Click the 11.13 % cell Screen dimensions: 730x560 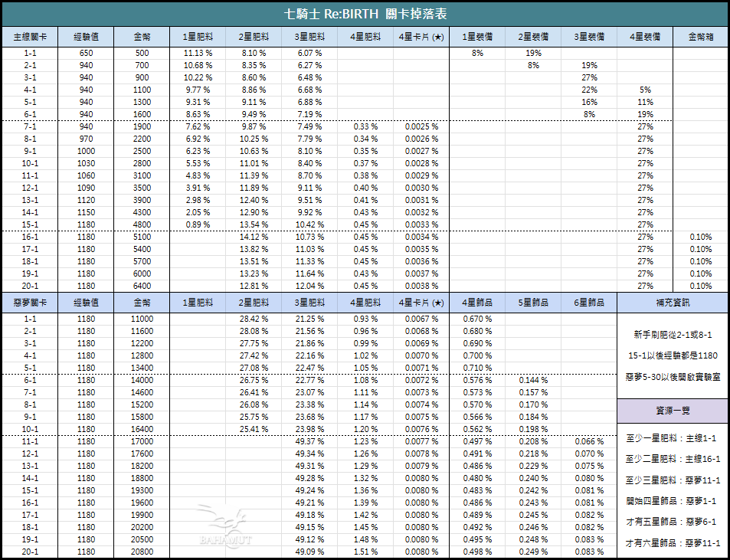198,53
